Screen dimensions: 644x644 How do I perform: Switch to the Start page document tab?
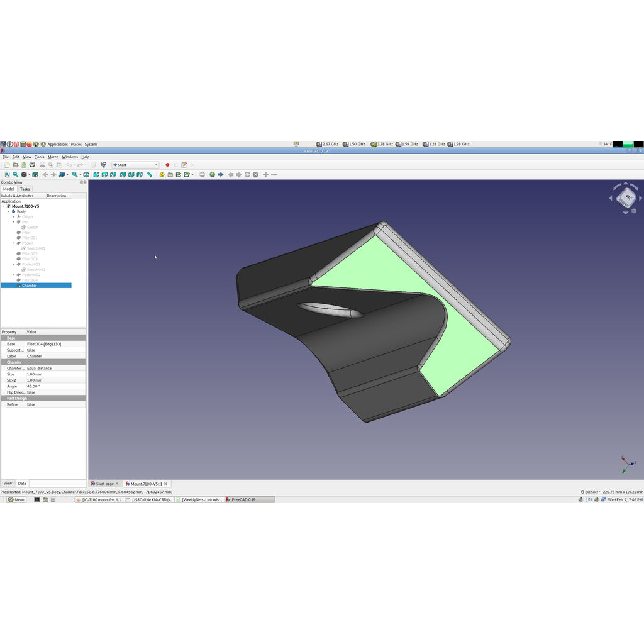pyautogui.click(x=105, y=484)
